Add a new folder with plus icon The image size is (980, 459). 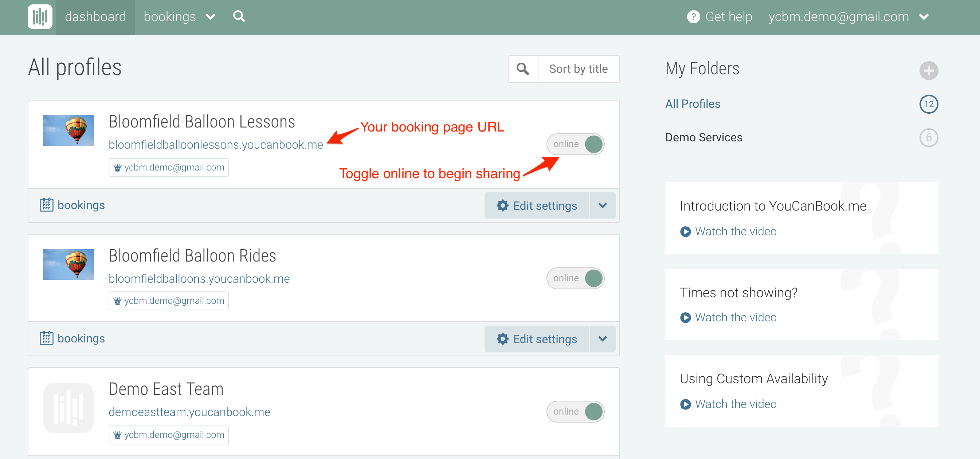[x=929, y=71]
